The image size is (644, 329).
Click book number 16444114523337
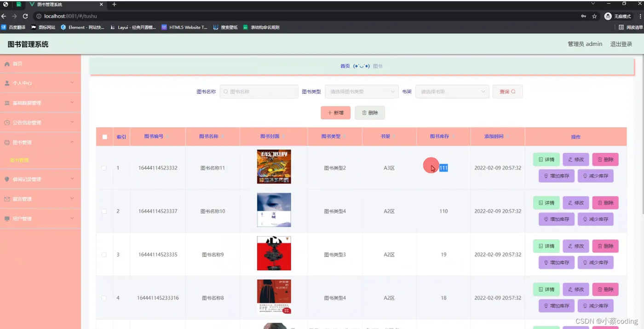[x=158, y=211]
